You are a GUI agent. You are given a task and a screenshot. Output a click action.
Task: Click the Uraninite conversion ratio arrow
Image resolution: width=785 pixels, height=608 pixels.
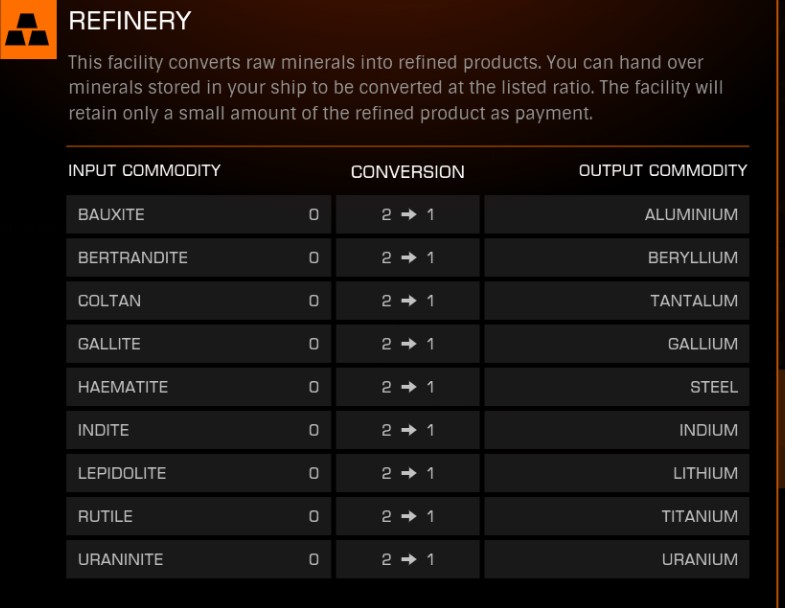pyautogui.click(x=409, y=559)
